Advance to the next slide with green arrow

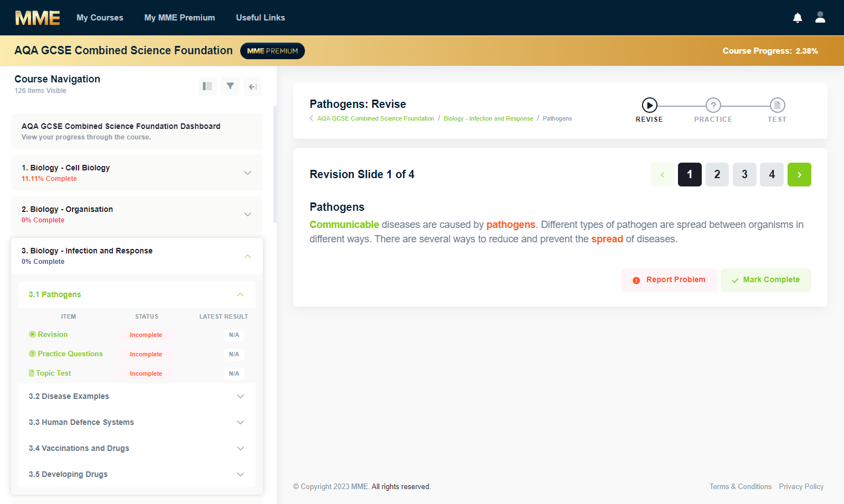pos(799,175)
